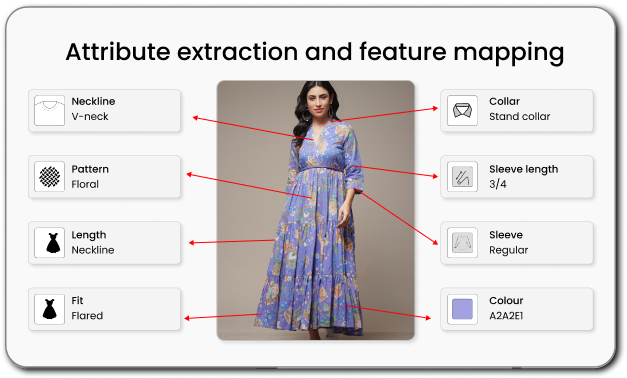Open the Neckline V-neck card
The width and height of the screenshot is (627, 378).
coord(104,111)
